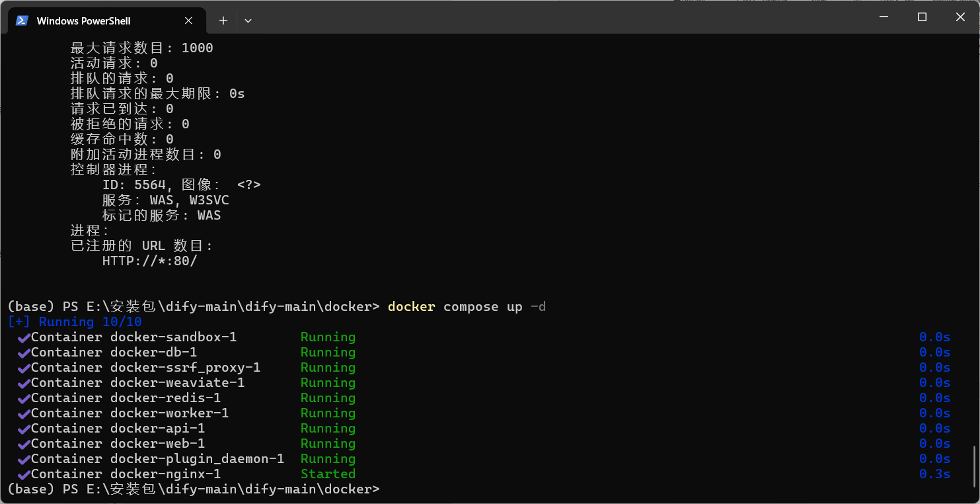Click the '[+] Running 10/10' line

click(75, 322)
